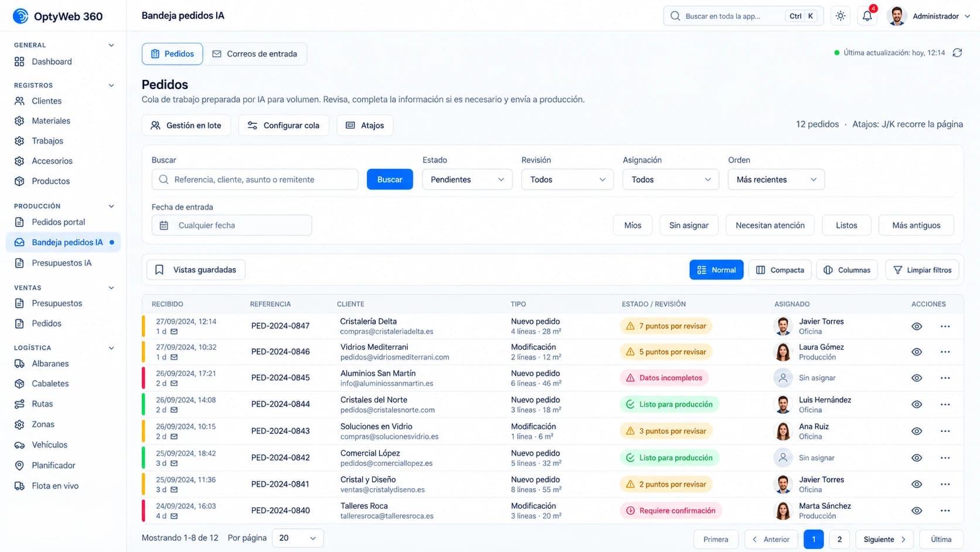Toggle the Sin asignar quick filter

click(689, 225)
